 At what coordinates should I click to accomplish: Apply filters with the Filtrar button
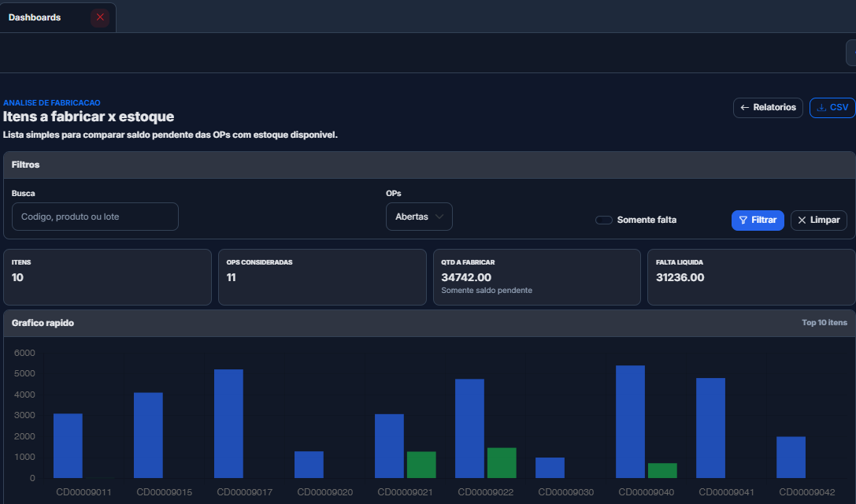(758, 220)
